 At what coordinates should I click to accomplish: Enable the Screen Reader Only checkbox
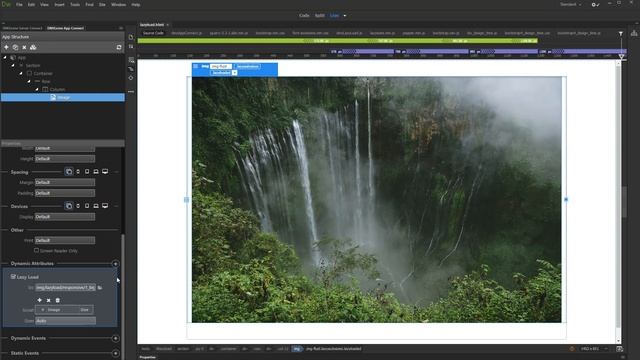[37, 250]
